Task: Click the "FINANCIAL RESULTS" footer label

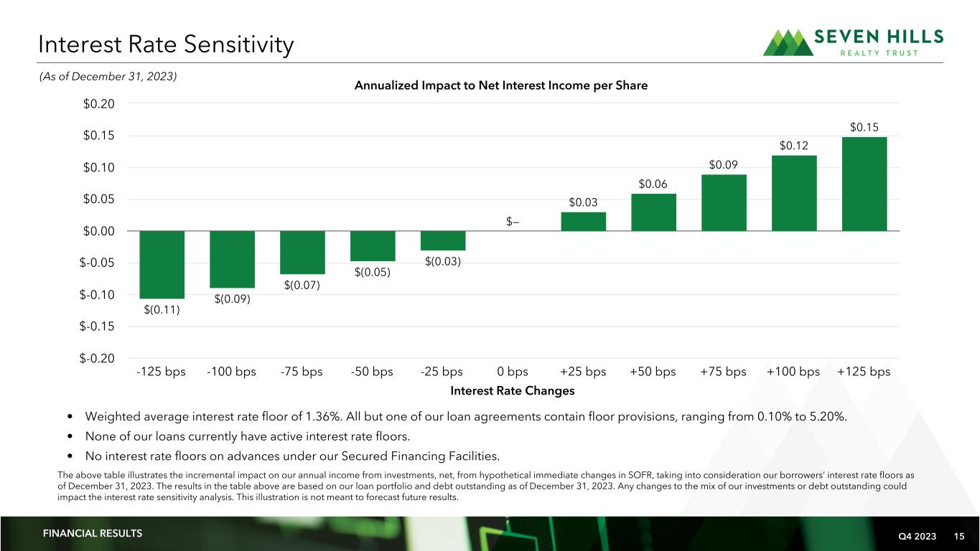Action: [93, 533]
